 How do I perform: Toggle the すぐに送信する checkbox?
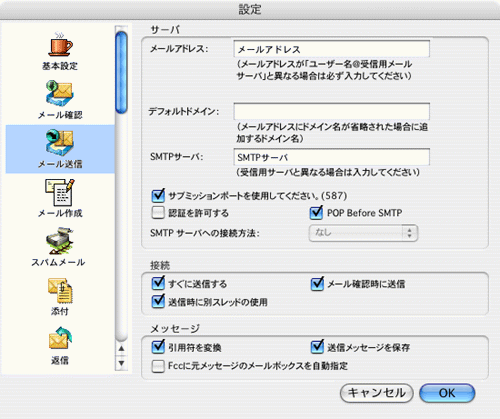click(158, 284)
